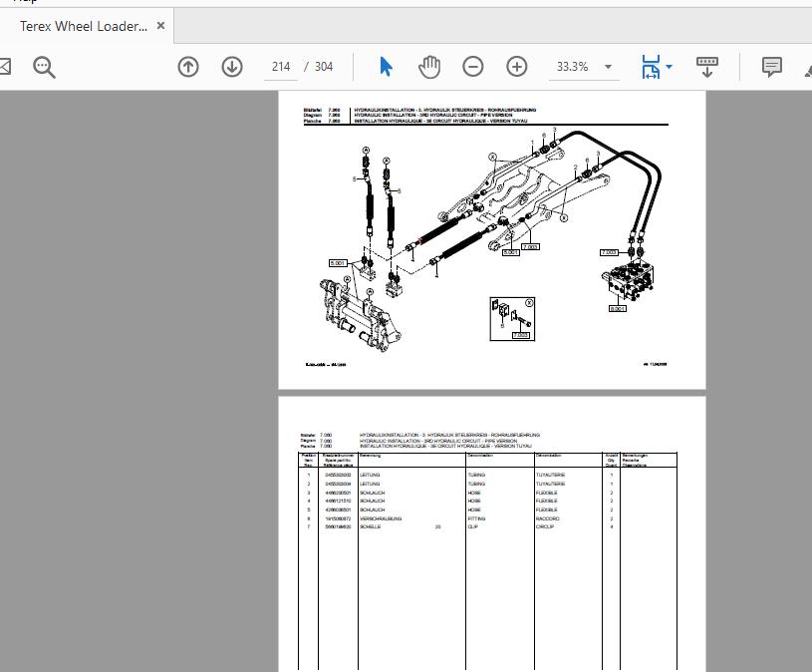Click the Fit One Full Page icon
Screen dimensions: 812x672
tap(707, 66)
